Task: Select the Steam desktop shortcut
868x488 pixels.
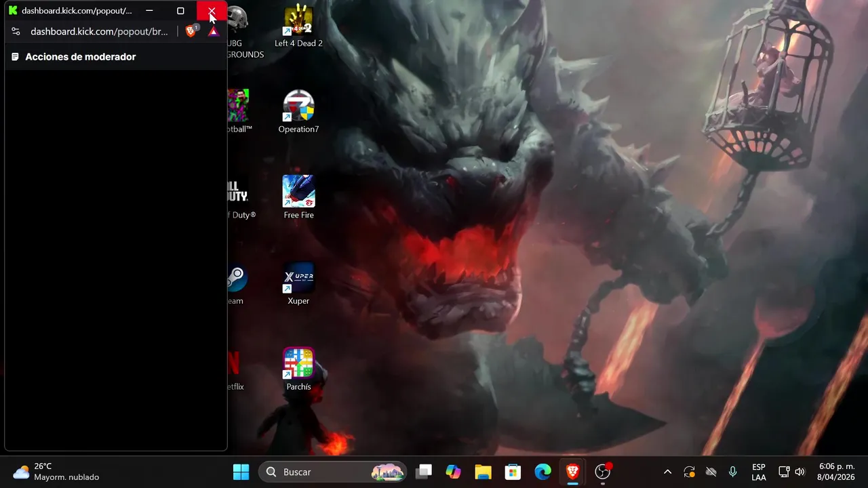Action: 235,284
